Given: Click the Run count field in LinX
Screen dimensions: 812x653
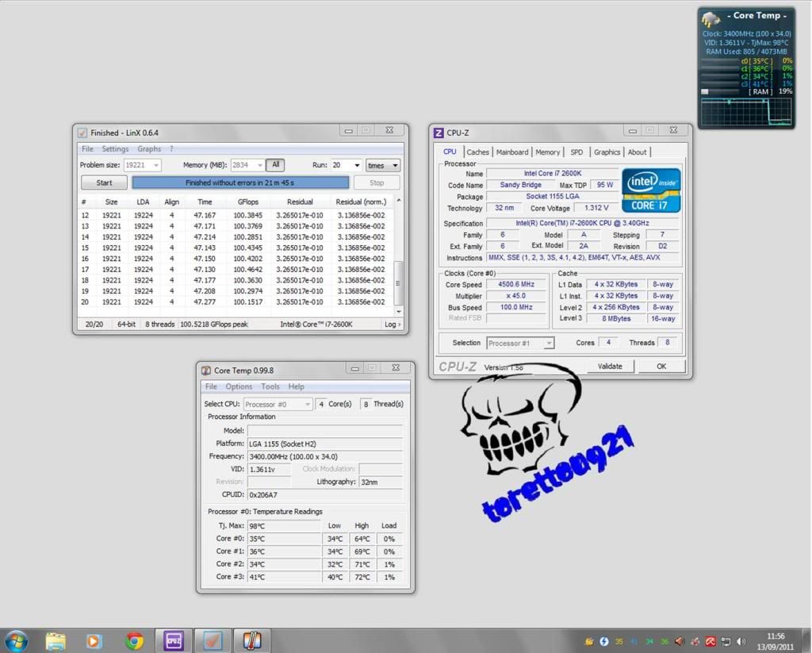Looking at the screenshot, I should click(339, 165).
